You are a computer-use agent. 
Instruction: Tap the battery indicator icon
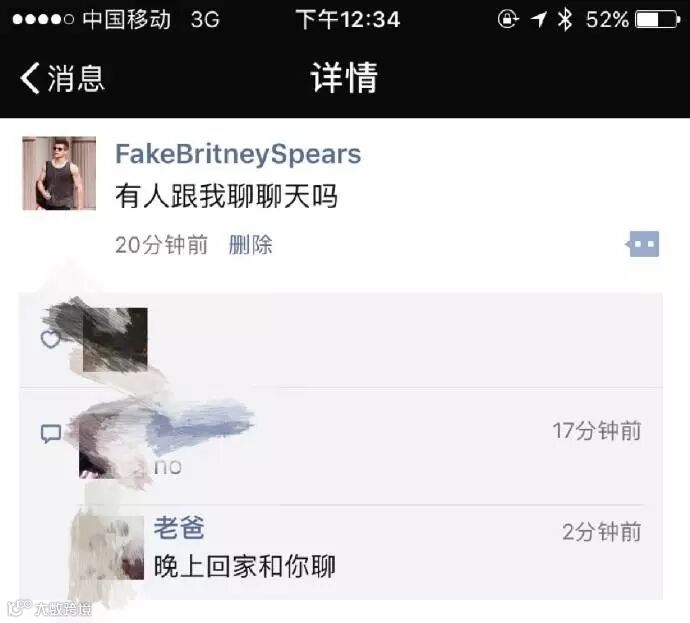click(x=658, y=20)
